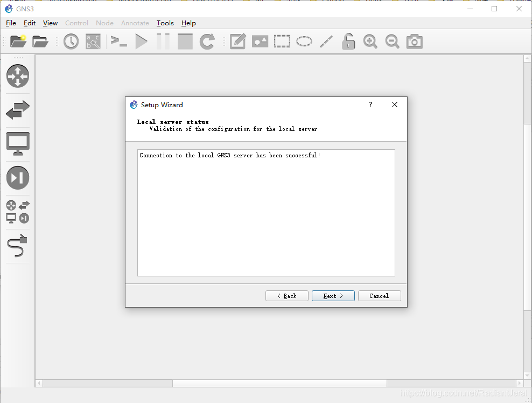Open the Node menu
The width and height of the screenshot is (532, 403).
104,23
